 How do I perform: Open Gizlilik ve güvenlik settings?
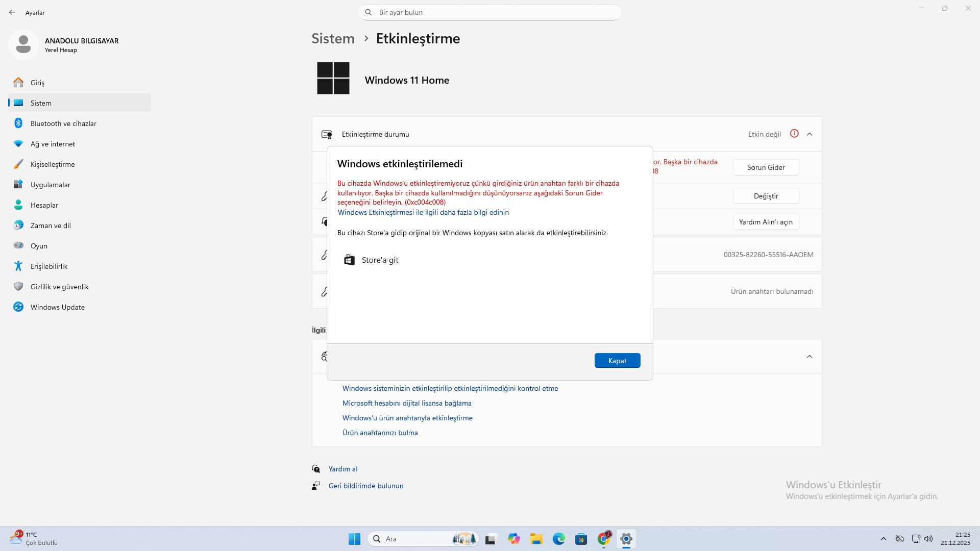pos(80,287)
